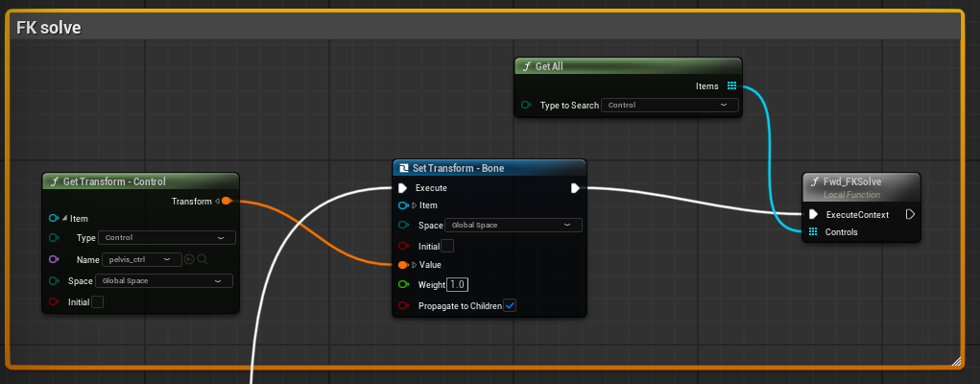This screenshot has height=384, width=980.
Task: Open Space dropdown on Set Transform node
Action: tap(514, 225)
